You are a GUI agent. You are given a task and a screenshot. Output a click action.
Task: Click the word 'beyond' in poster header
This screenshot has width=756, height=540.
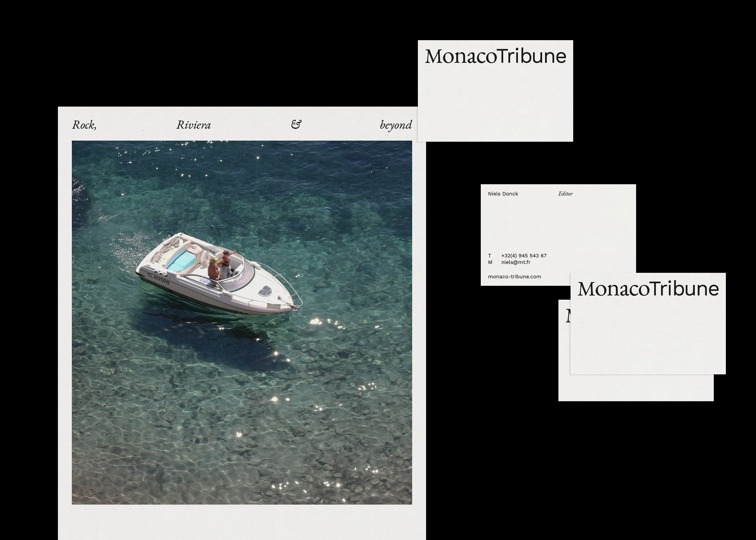coord(396,125)
